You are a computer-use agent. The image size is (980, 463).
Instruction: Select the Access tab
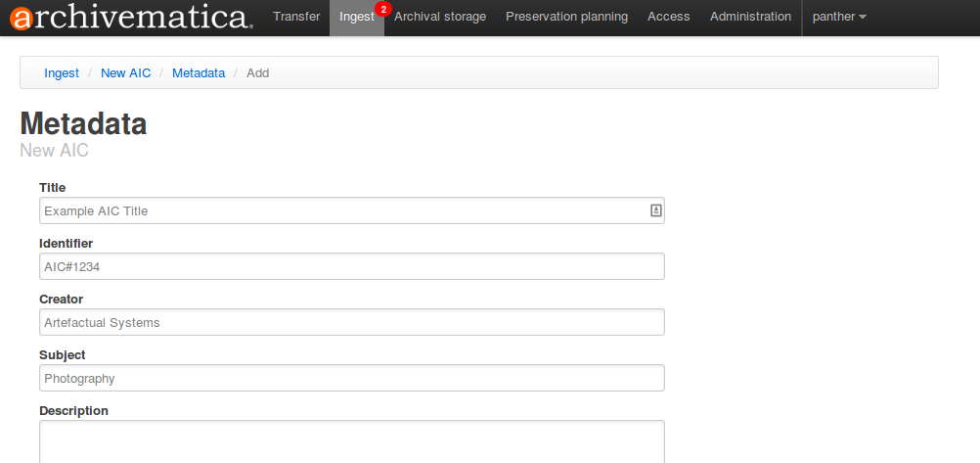coord(669,17)
